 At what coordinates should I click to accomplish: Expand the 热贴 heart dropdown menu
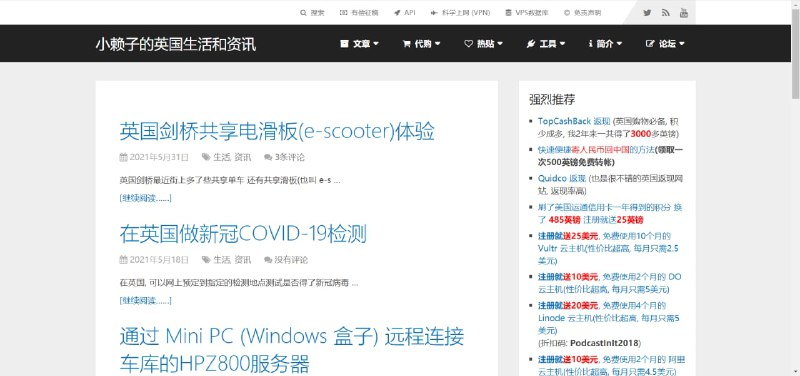pos(484,44)
